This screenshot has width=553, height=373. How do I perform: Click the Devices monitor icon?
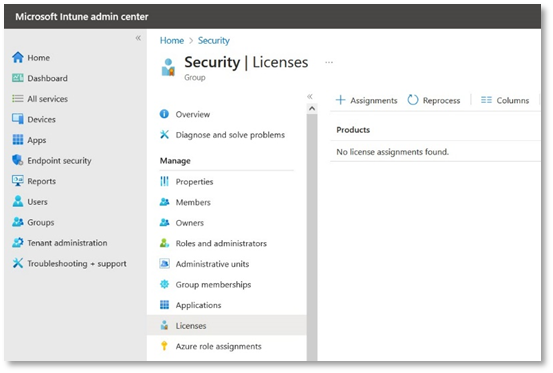tap(17, 119)
